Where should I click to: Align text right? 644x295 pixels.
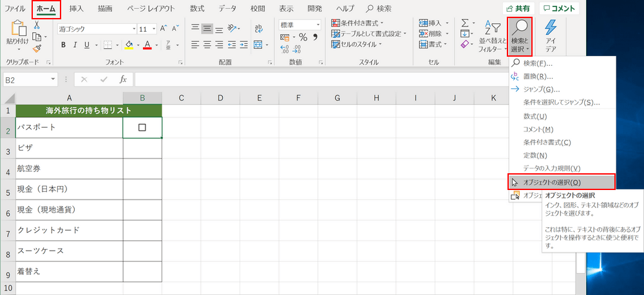220,44
